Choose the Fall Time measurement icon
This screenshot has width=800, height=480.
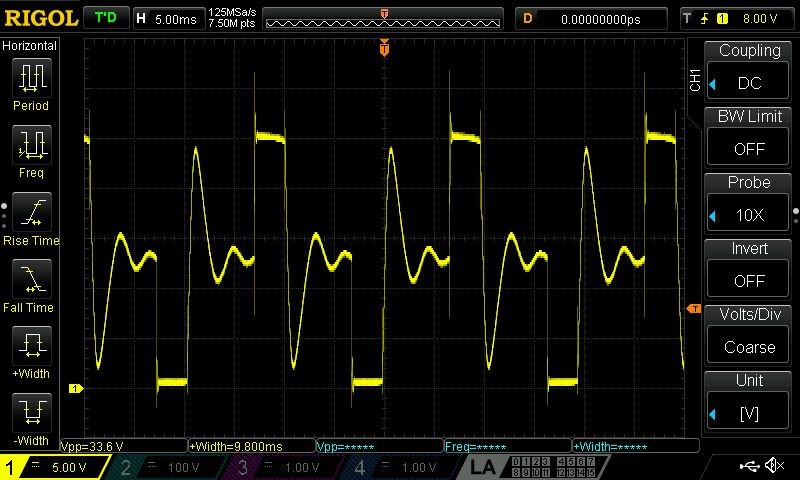coord(32,279)
